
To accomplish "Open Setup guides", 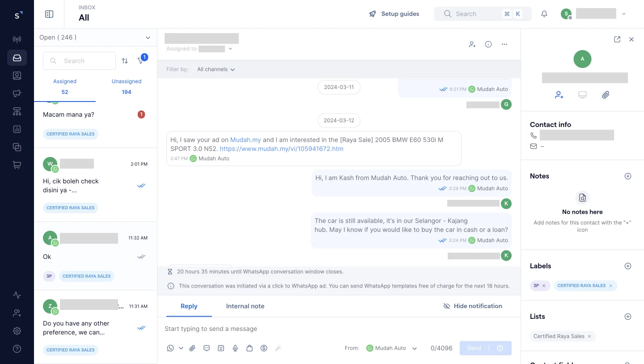I will coord(394,14).
